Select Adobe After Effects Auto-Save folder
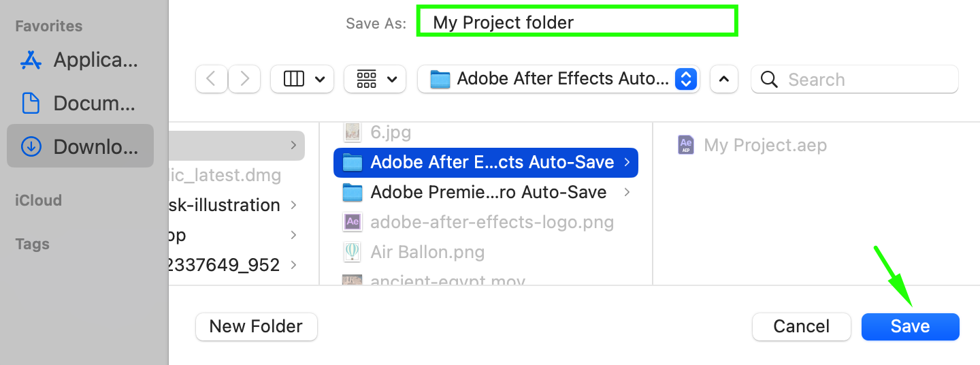This screenshot has width=980, height=365. click(486, 162)
